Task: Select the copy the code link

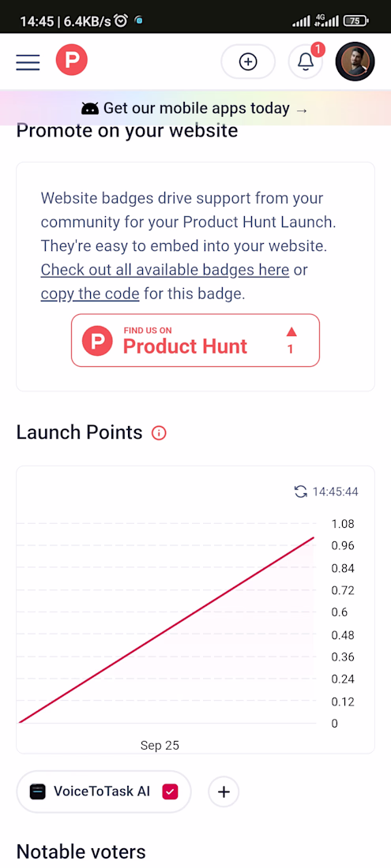Action: pyautogui.click(x=90, y=294)
